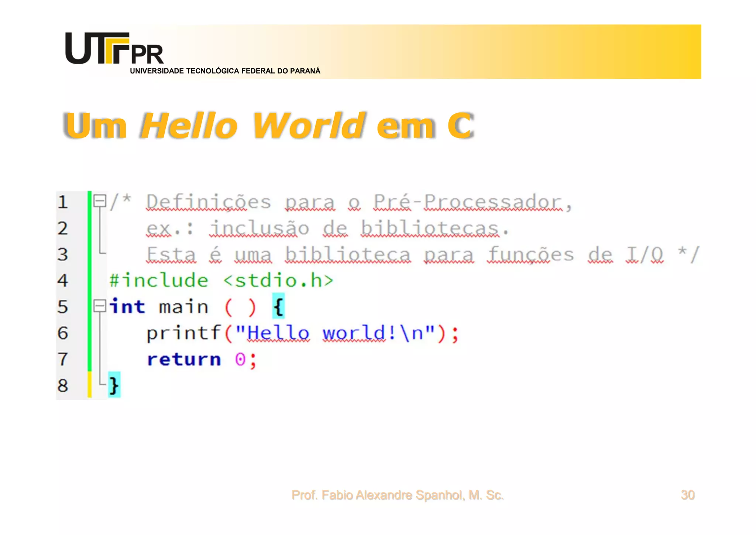Click 'Universidade Tecnológica Federal do Paraná' text

(x=225, y=71)
